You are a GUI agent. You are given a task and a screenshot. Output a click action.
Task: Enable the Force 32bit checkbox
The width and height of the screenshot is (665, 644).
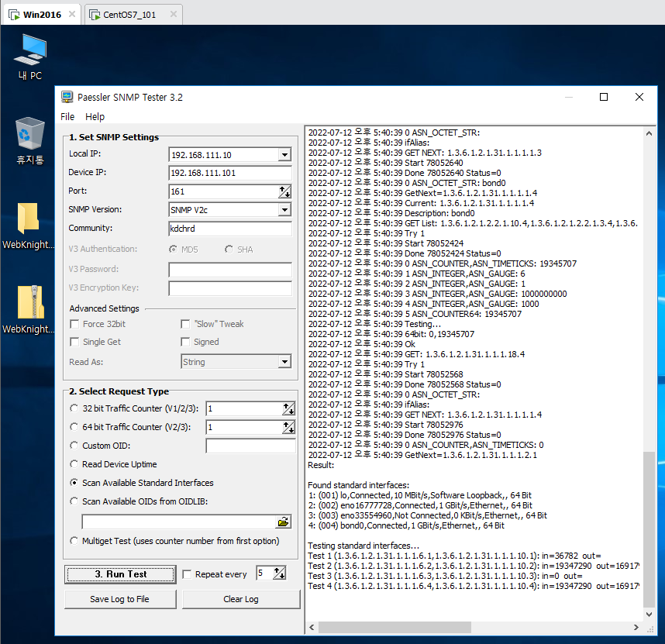tap(74, 325)
